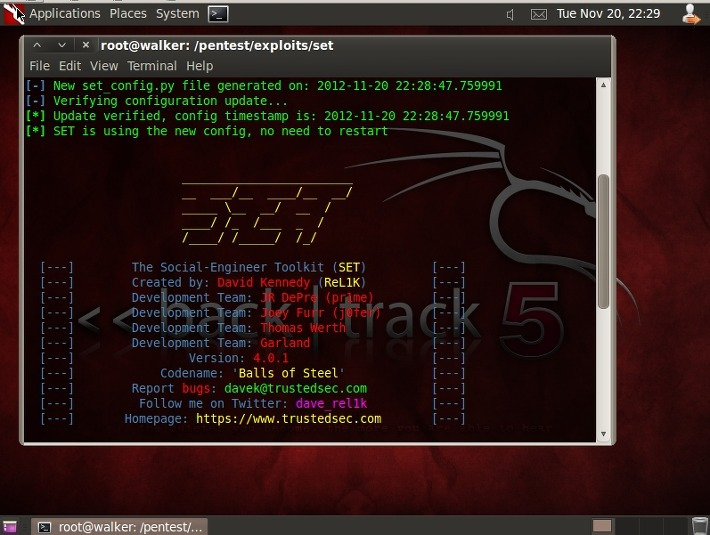Image resolution: width=710 pixels, height=535 pixels.
Task: Click the SET ASCII art logo
Action: pos(267,214)
